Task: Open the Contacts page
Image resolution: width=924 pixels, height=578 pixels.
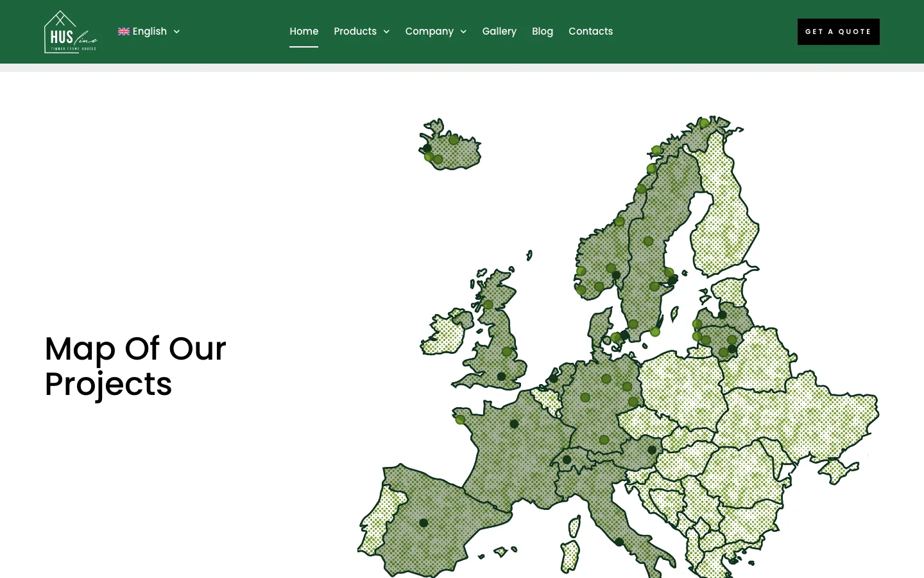Action: coord(590,31)
